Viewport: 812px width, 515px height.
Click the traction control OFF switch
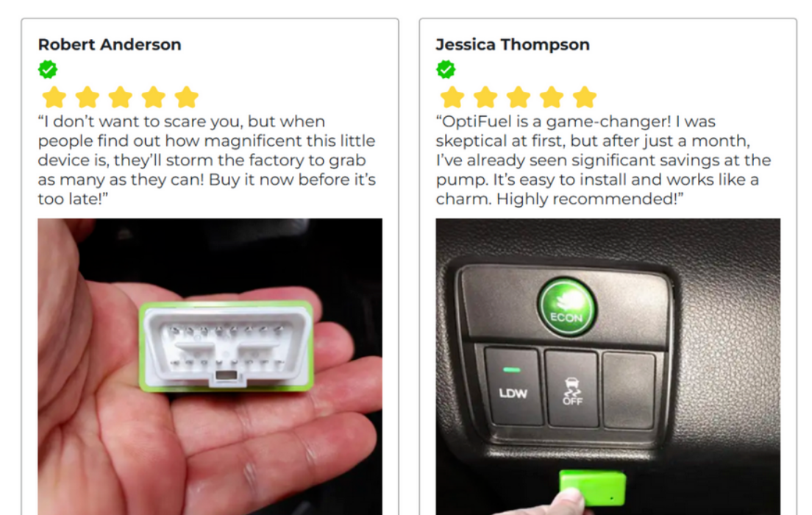coord(572,388)
